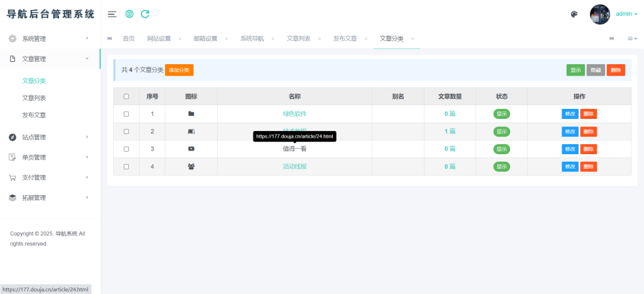Toggle the 显示 status of 活动线报
Screen dimensions: 644x294
click(x=501, y=167)
